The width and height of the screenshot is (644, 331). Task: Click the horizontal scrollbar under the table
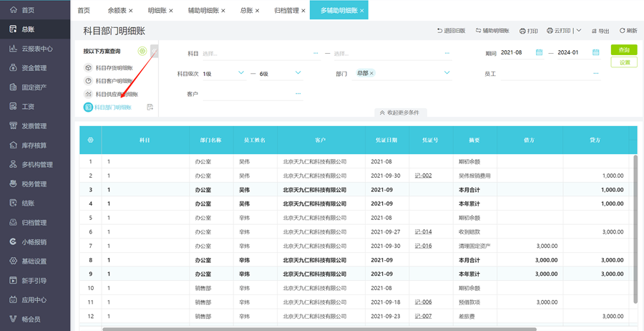(x=318, y=329)
